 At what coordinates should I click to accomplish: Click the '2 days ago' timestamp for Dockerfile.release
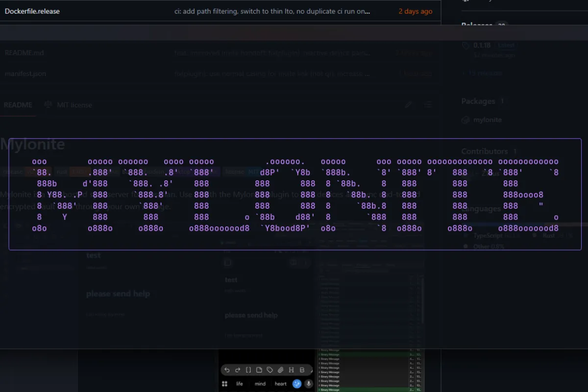point(416,11)
